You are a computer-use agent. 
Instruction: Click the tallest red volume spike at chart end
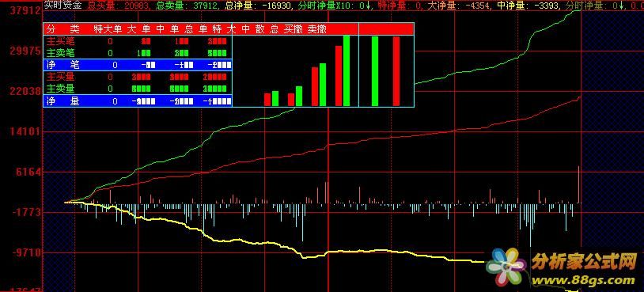click(578, 184)
